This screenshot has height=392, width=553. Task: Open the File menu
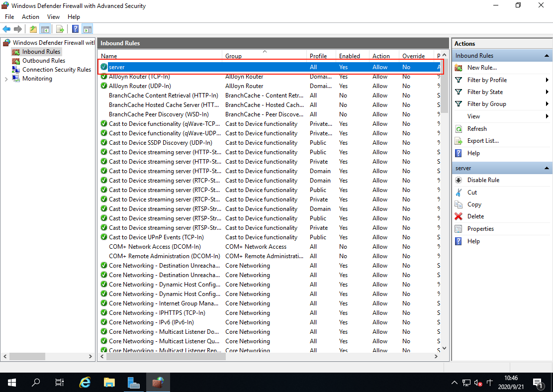click(9, 16)
